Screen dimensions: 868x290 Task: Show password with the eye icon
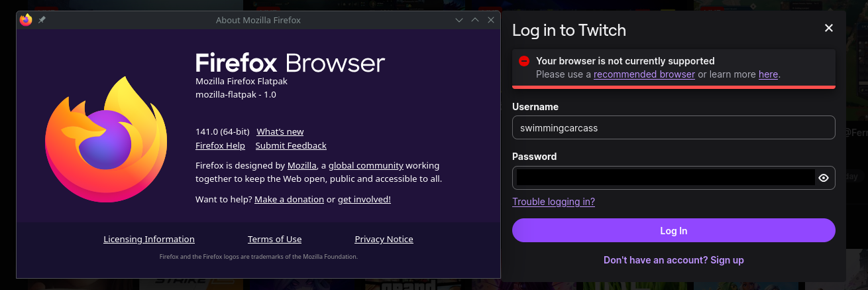pyautogui.click(x=824, y=178)
